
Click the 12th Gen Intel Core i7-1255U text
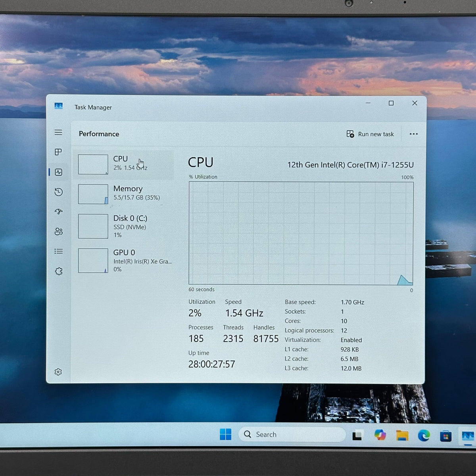[351, 165]
